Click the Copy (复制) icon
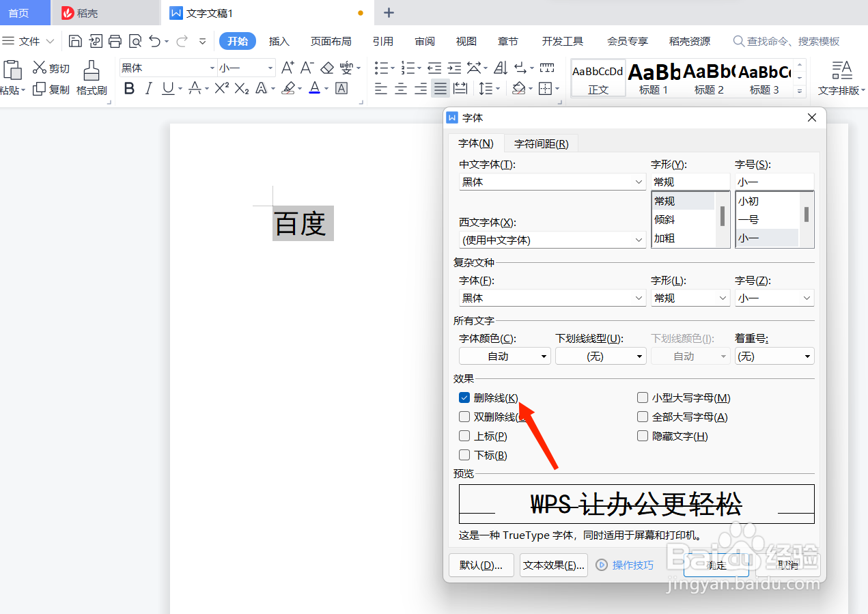 [40, 89]
